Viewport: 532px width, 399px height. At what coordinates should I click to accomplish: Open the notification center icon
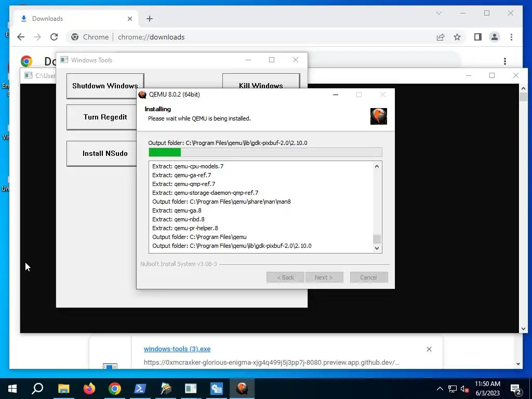tap(516, 390)
